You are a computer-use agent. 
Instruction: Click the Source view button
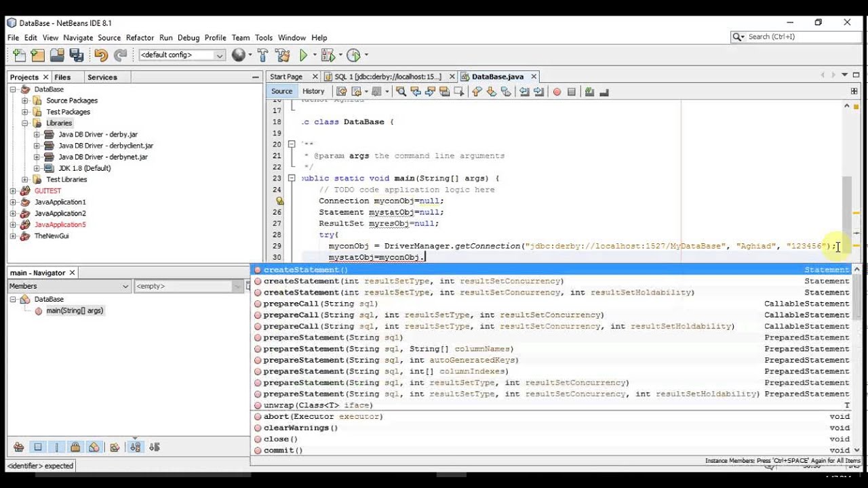[x=281, y=91]
